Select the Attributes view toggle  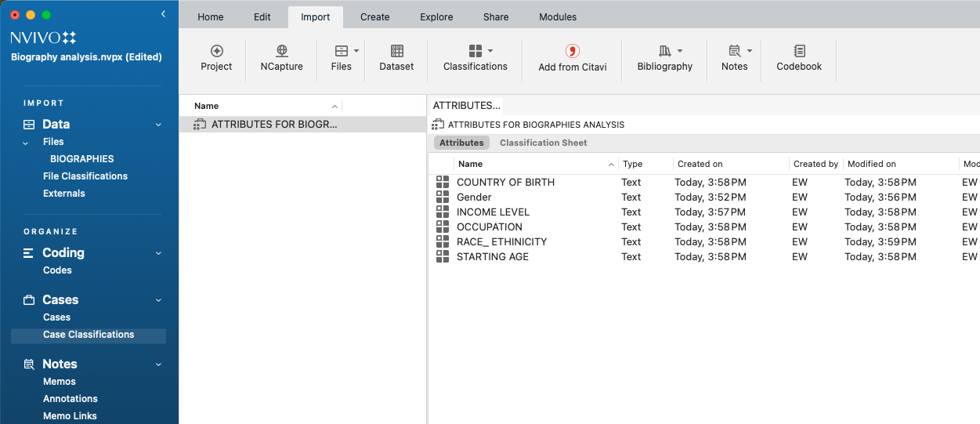click(x=461, y=143)
